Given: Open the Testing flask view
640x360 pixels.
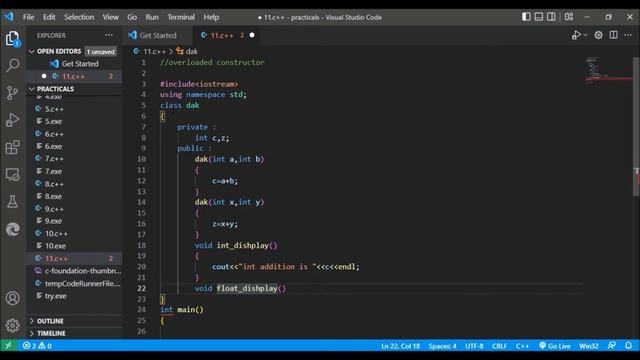Looking at the screenshot, I should [12, 202].
